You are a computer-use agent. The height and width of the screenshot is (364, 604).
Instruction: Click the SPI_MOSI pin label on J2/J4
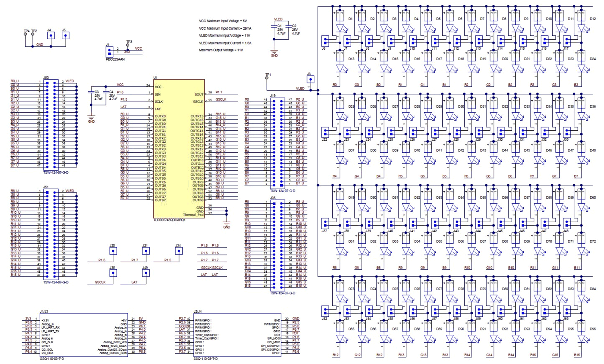274,339
